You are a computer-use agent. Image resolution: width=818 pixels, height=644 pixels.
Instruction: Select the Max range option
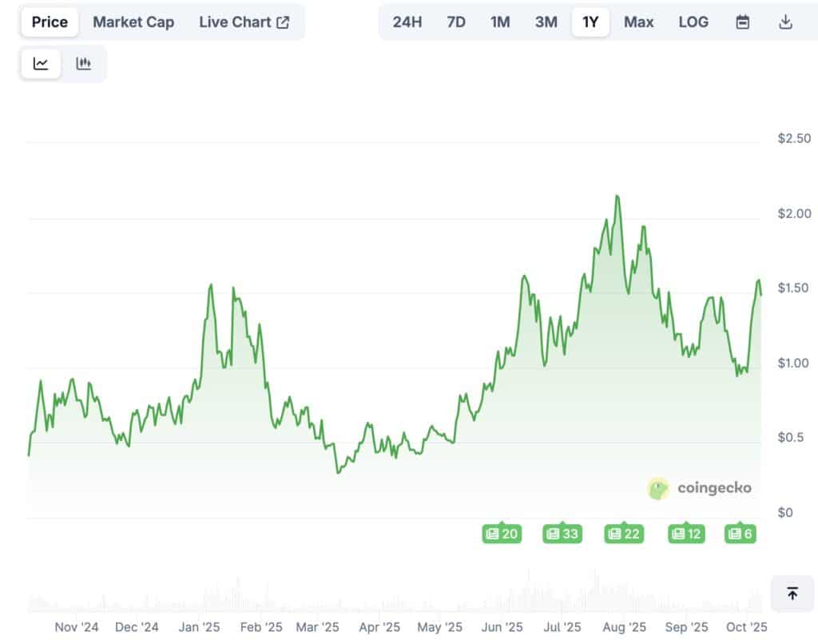click(638, 22)
